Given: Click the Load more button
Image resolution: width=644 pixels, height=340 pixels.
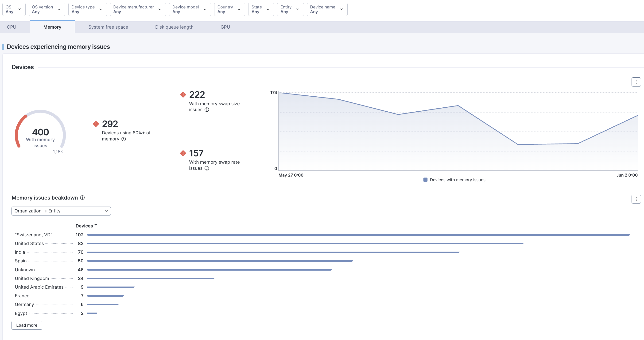Looking at the screenshot, I should [27, 325].
